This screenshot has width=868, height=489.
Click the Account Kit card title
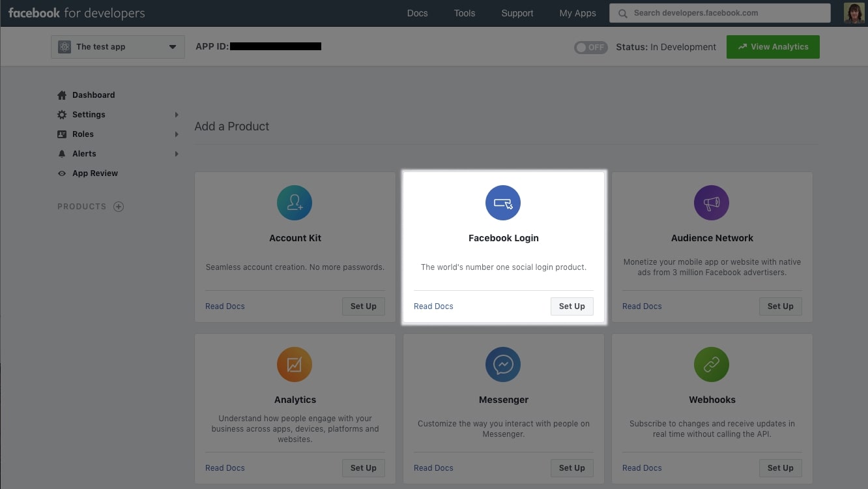coord(295,238)
